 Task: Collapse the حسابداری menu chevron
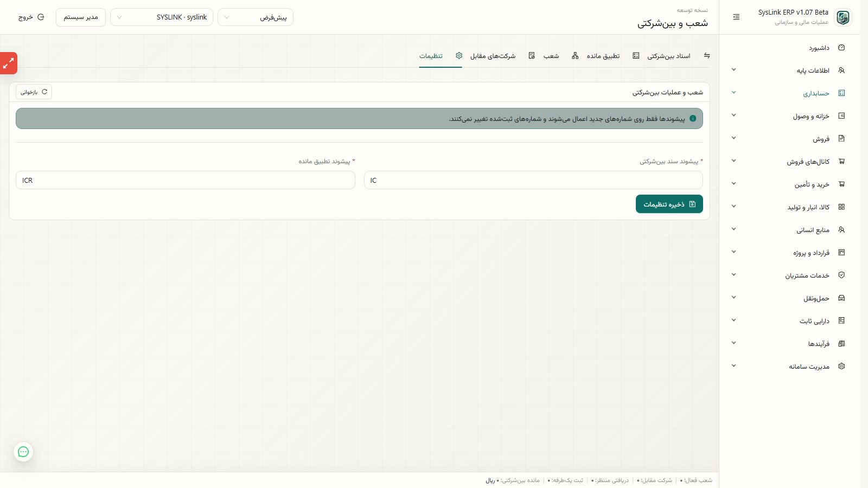coord(733,93)
